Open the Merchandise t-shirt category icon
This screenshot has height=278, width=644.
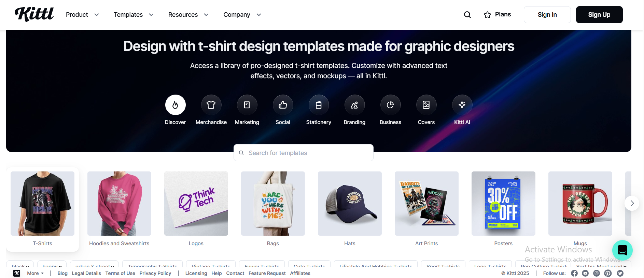pyautogui.click(x=211, y=105)
